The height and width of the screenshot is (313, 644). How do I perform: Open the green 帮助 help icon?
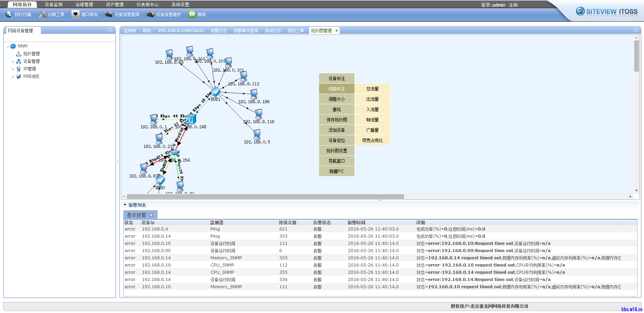click(192, 14)
